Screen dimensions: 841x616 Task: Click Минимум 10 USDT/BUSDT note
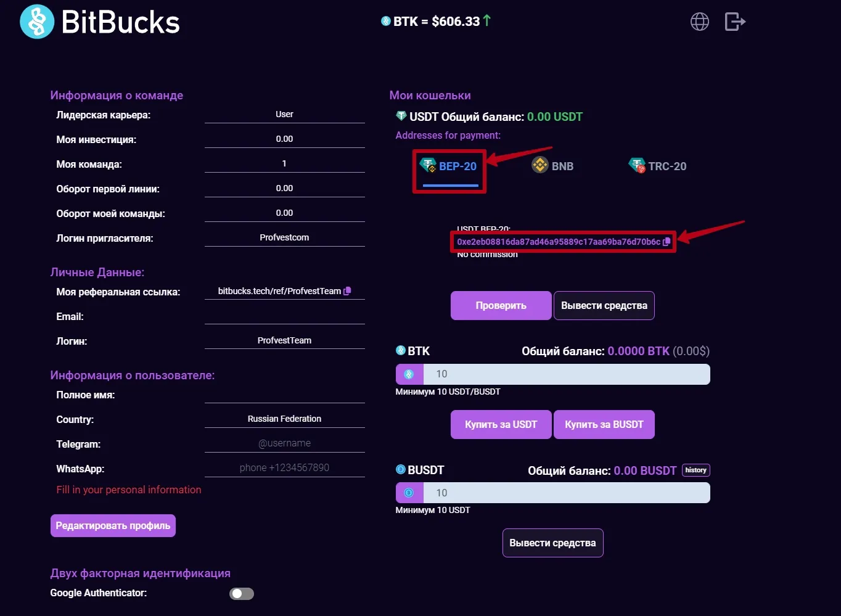tap(448, 392)
